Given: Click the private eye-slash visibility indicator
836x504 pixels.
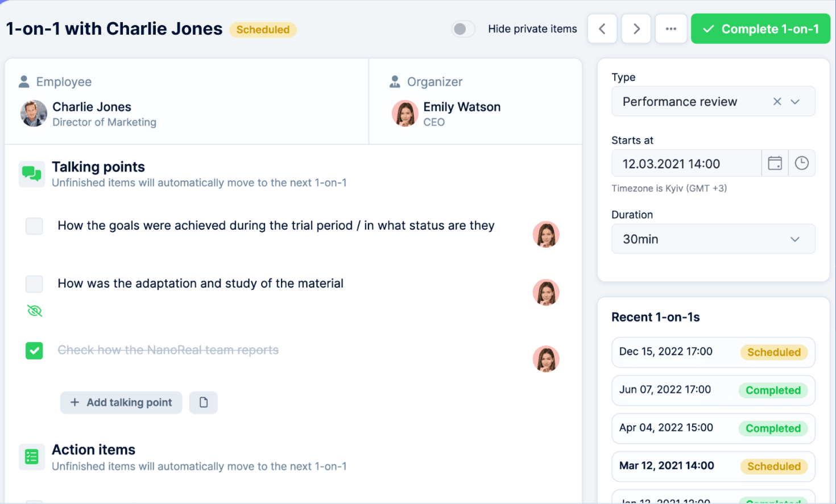Looking at the screenshot, I should pos(34,311).
